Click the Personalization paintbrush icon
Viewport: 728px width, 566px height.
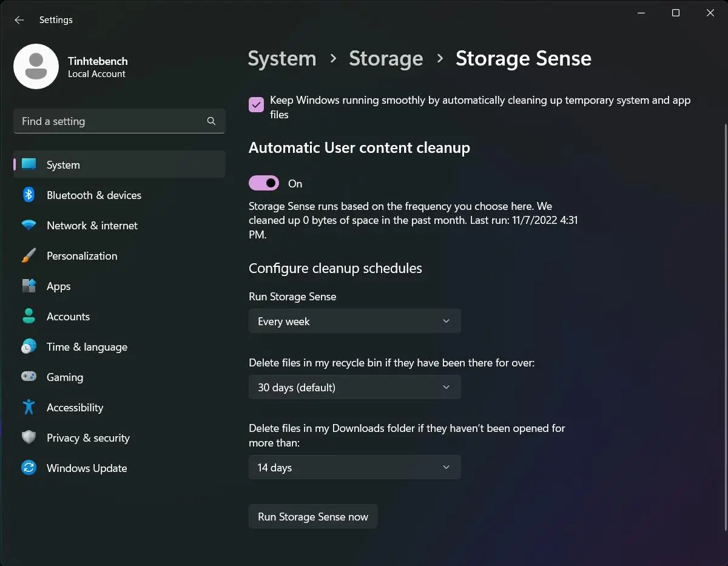pos(29,255)
